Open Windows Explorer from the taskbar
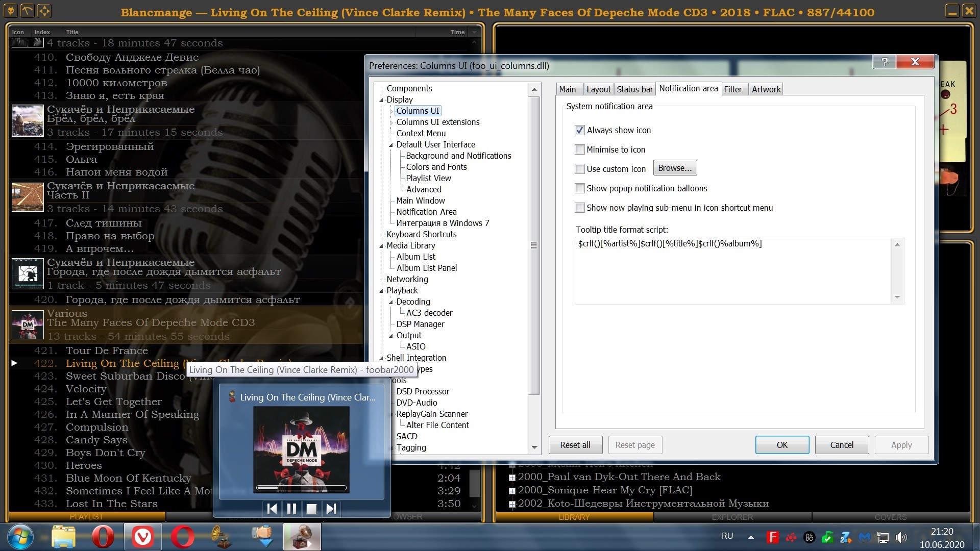Viewport: 980px width, 551px height. [63, 537]
